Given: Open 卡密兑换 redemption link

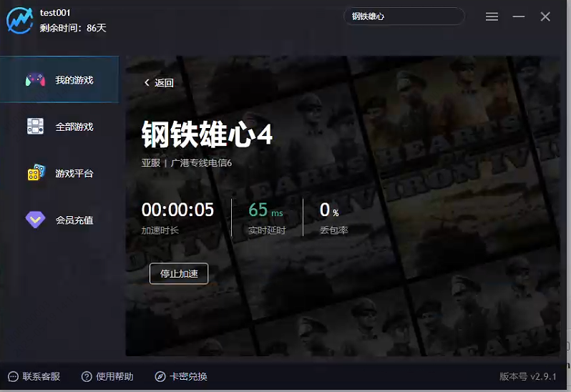Looking at the screenshot, I should point(181,376).
